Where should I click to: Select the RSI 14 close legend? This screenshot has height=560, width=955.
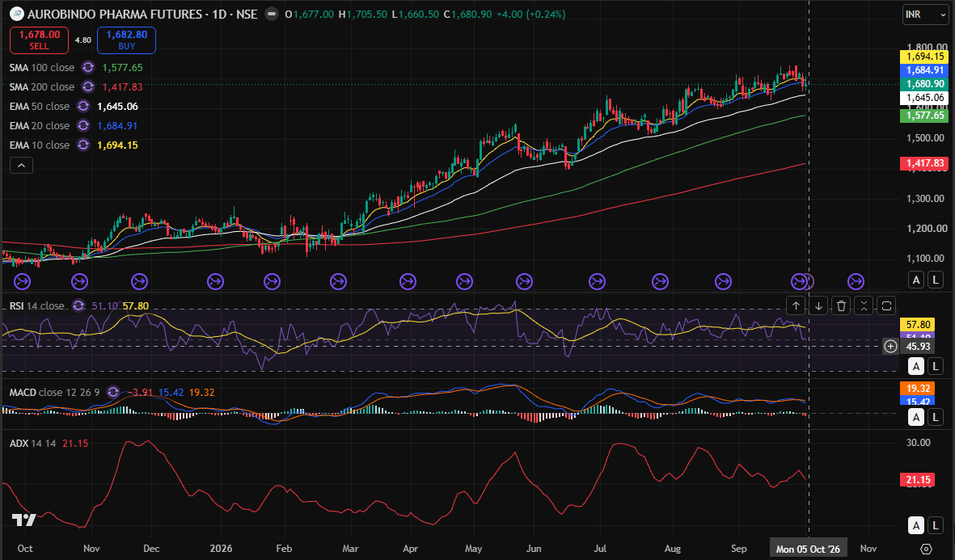pos(36,306)
